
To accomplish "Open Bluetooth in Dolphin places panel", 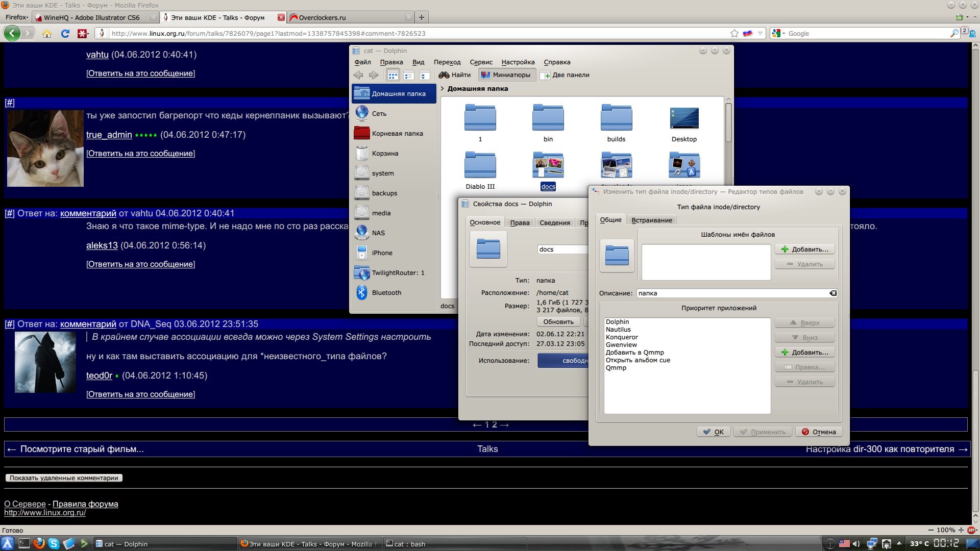I will pos(386,293).
